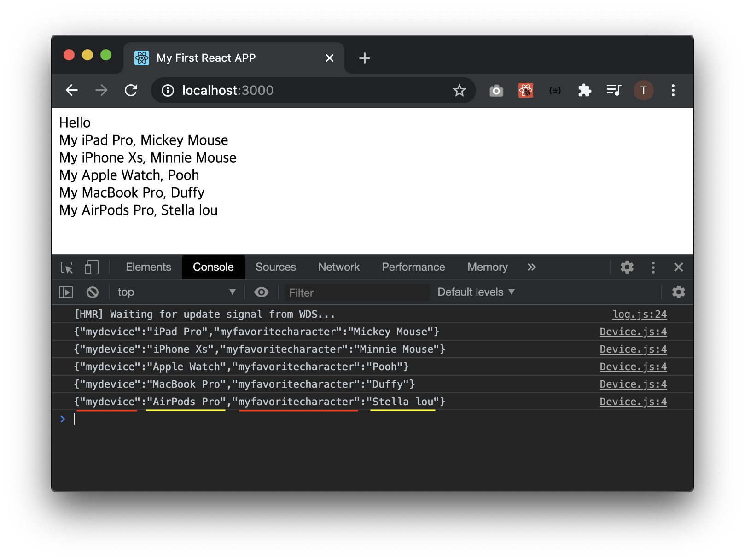Select the My First React APP tab
Screen dimensions: 745x560
click(x=234, y=58)
